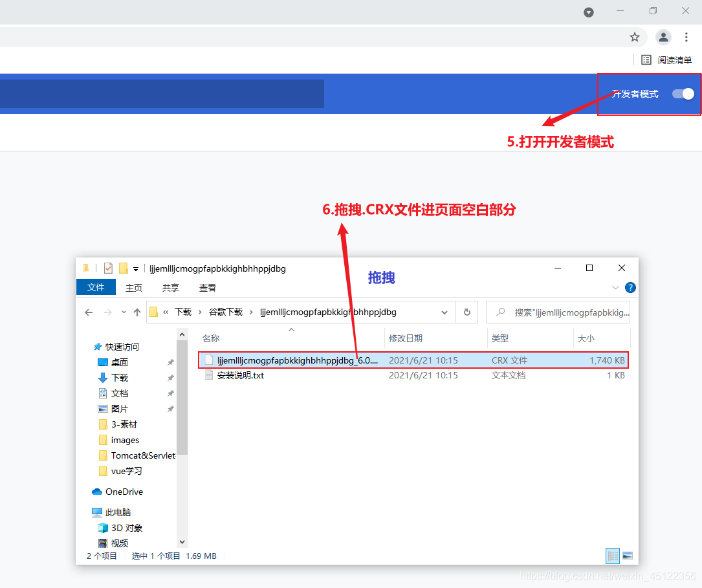Click the pin icon next to 图片
This screenshot has height=588, width=702.
pos(171,409)
